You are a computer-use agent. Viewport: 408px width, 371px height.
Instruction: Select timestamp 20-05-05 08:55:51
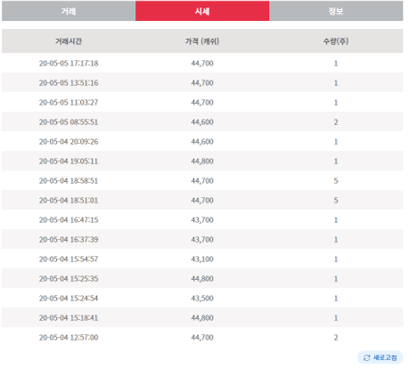(69, 122)
